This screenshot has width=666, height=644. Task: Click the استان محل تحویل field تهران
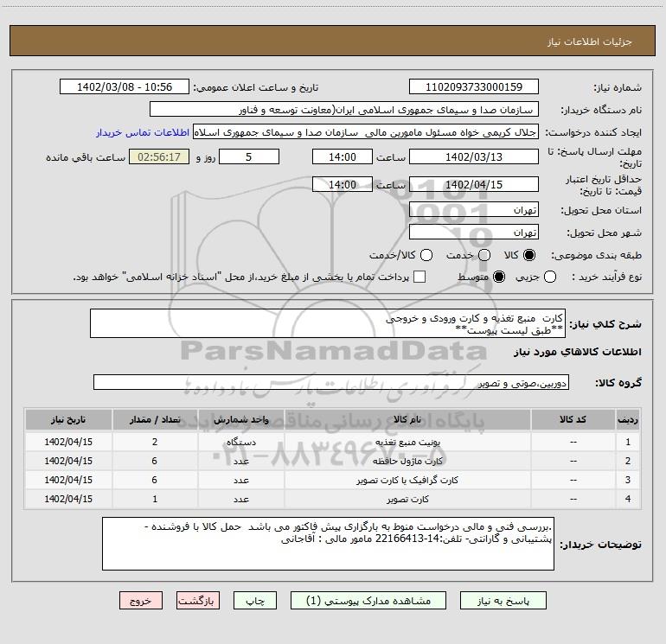tap(474, 210)
